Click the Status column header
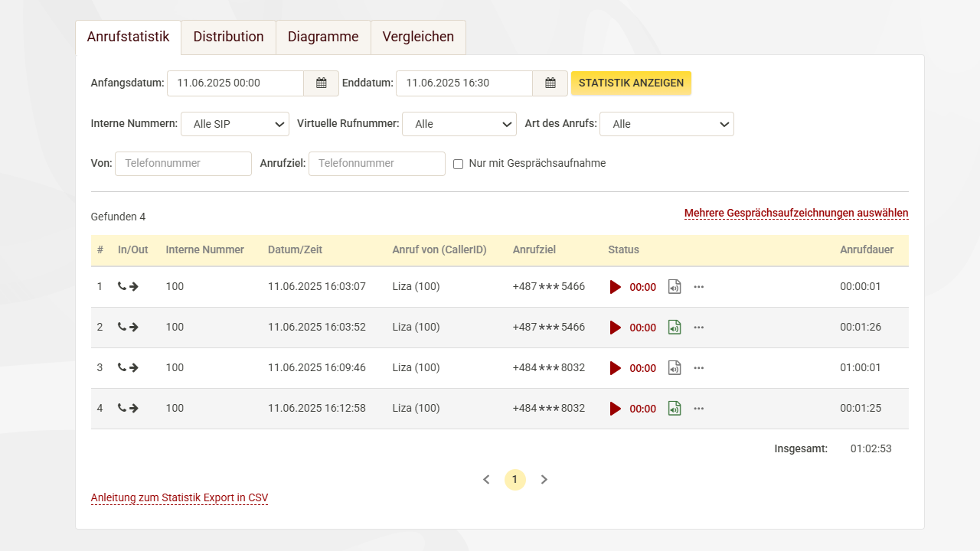The width and height of the screenshot is (980, 551). (624, 250)
